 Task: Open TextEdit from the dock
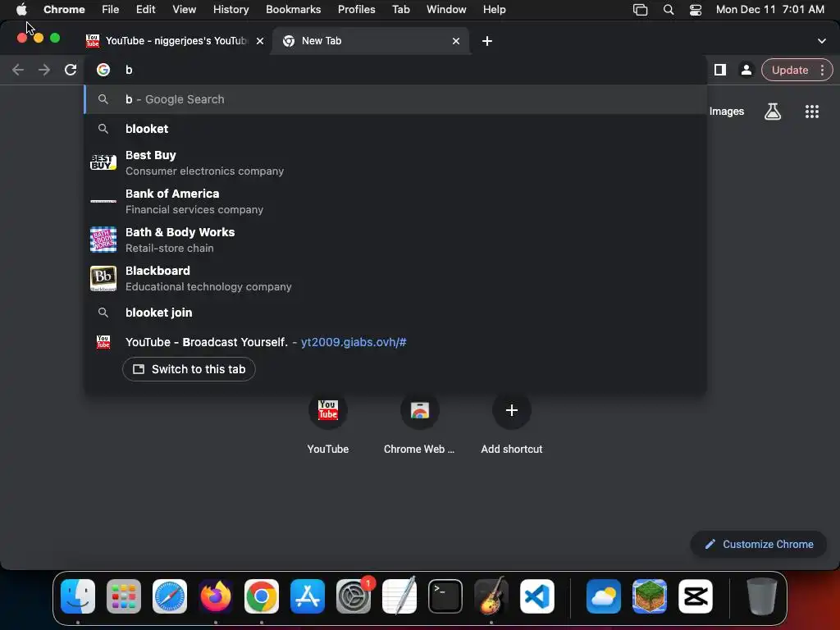click(x=399, y=596)
